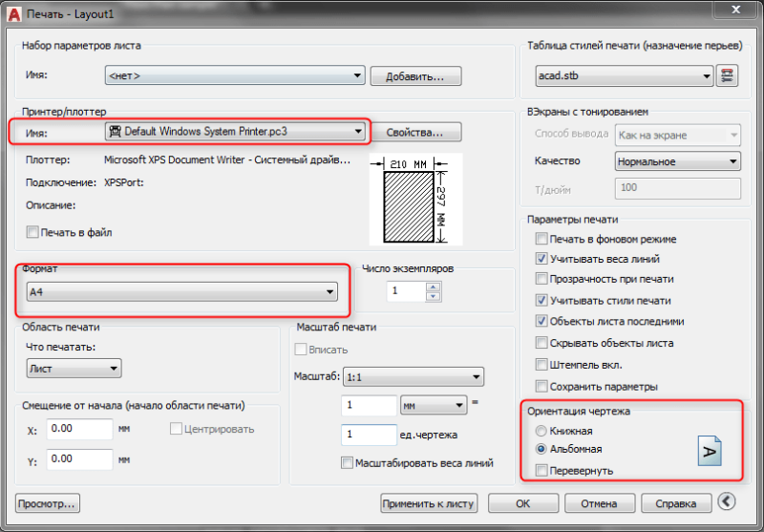The height and width of the screenshot is (532, 764).
Task: Open the Масштаб 1:1 scale dropdown
Action: click(414, 377)
